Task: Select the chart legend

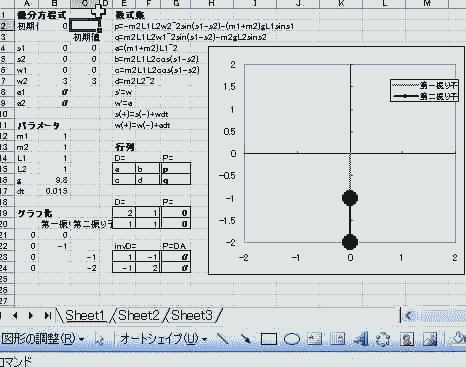Action: [424, 91]
